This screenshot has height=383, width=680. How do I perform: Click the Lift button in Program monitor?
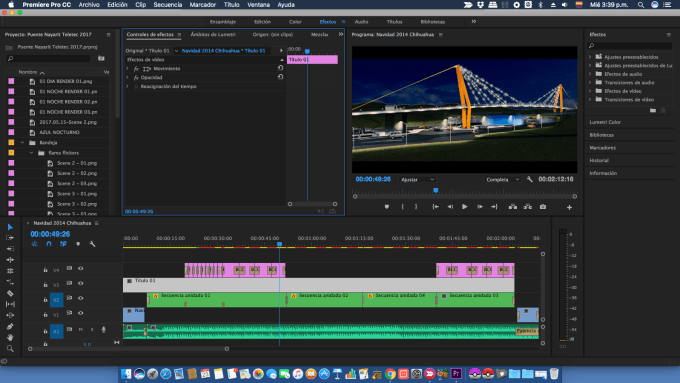tap(513, 207)
